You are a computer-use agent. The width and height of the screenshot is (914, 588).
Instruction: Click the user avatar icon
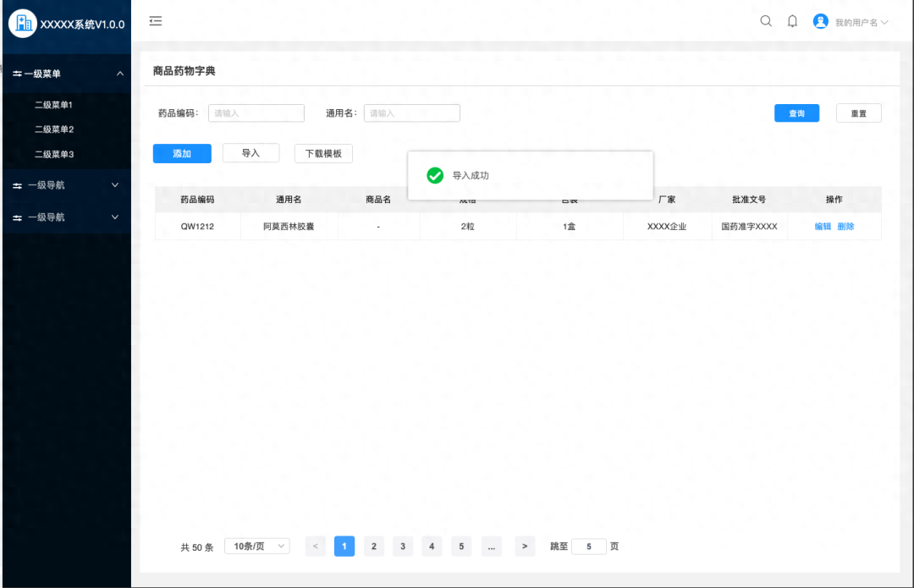(821, 21)
